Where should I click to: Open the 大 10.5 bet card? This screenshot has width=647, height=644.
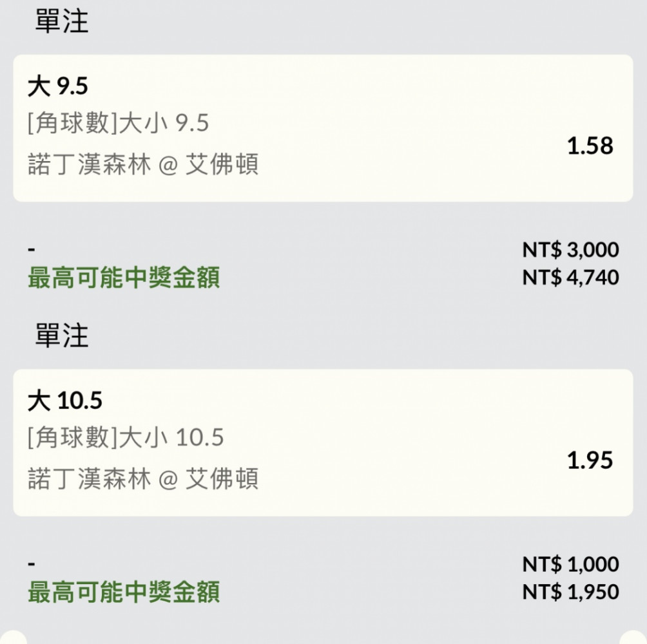tap(323, 442)
